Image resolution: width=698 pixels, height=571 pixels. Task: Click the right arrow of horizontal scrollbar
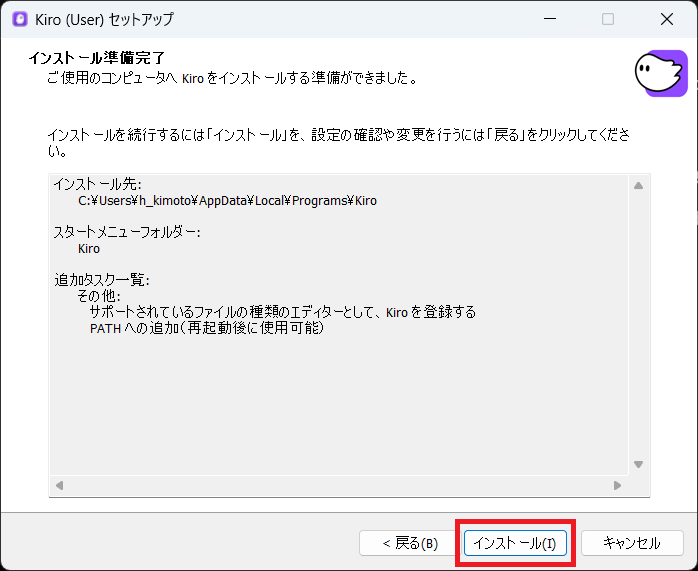(x=617, y=485)
